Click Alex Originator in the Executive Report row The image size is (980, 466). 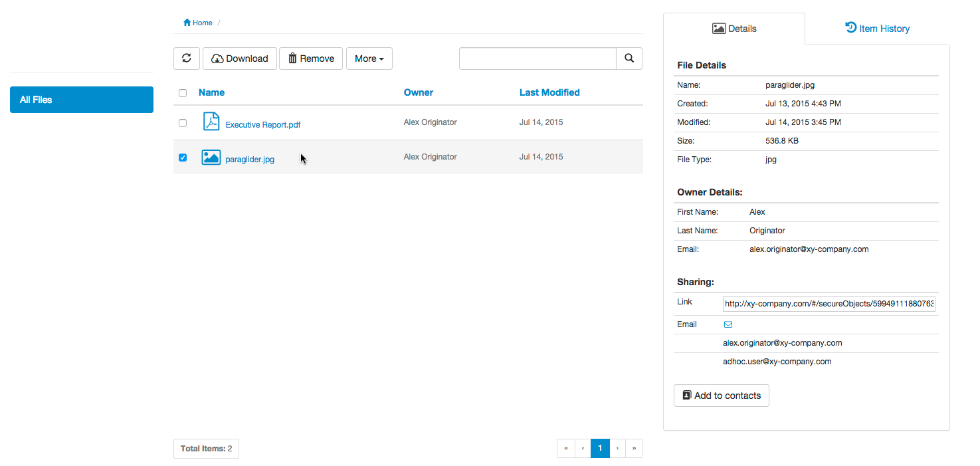431,122
